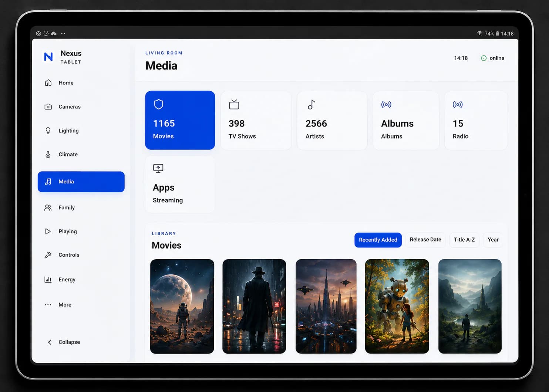549x392 pixels.
Task: Sort movies by Release Date
Action: pyautogui.click(x=425, y=240)
